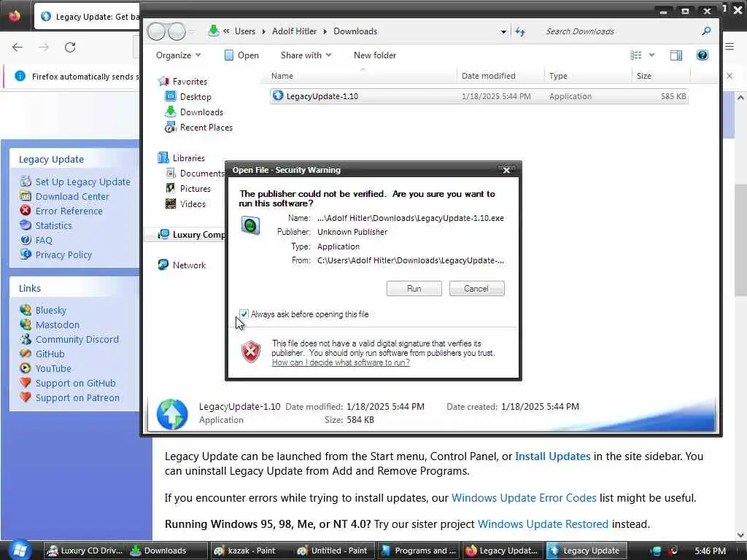Image resolution: width=747 pixels, height=560 pixels.
Task: Cancel the Open File security warning
Action: [x=476, y=289]
